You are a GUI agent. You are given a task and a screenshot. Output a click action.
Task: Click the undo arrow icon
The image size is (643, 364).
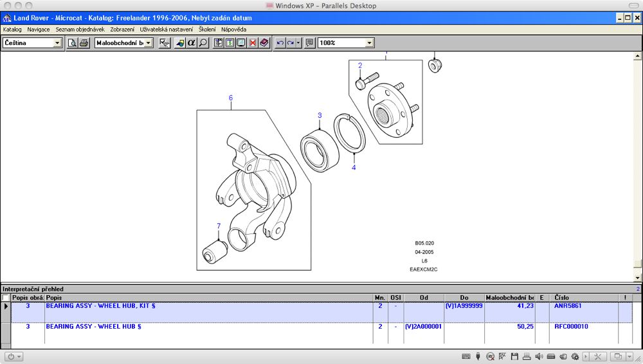point(280,43)
